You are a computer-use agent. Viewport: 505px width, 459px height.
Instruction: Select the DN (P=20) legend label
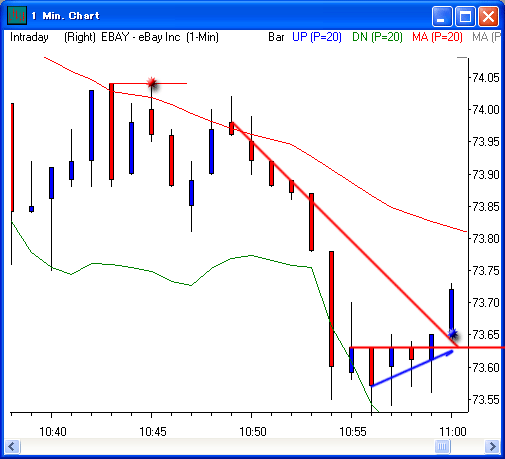coord(377,37)
